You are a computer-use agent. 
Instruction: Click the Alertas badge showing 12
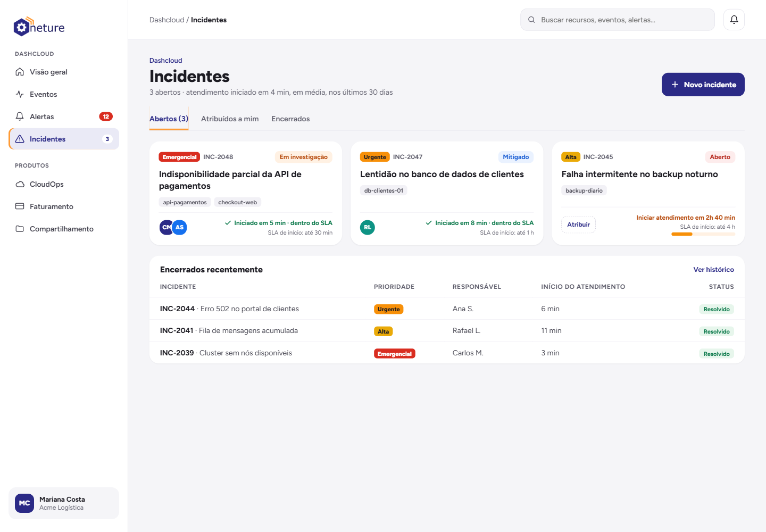click(x=106, y=117)
